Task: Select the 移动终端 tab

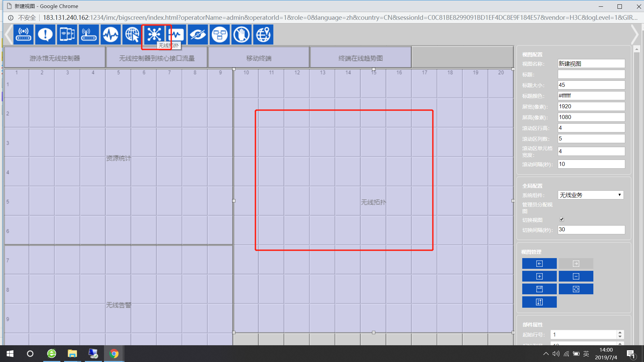Action: tap(259, 58)
